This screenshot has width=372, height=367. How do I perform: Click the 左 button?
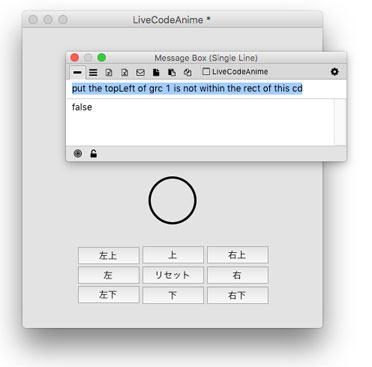coord(109,275)
